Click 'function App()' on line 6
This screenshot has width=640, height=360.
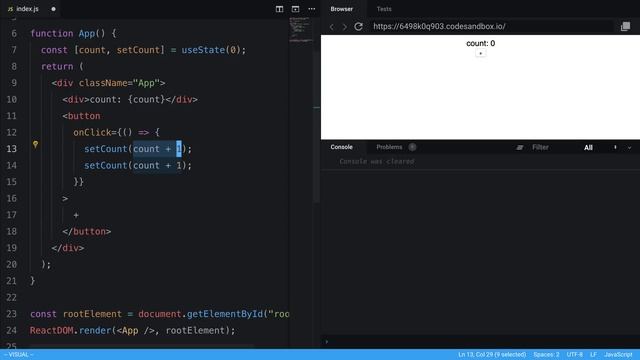pos(68,33)
